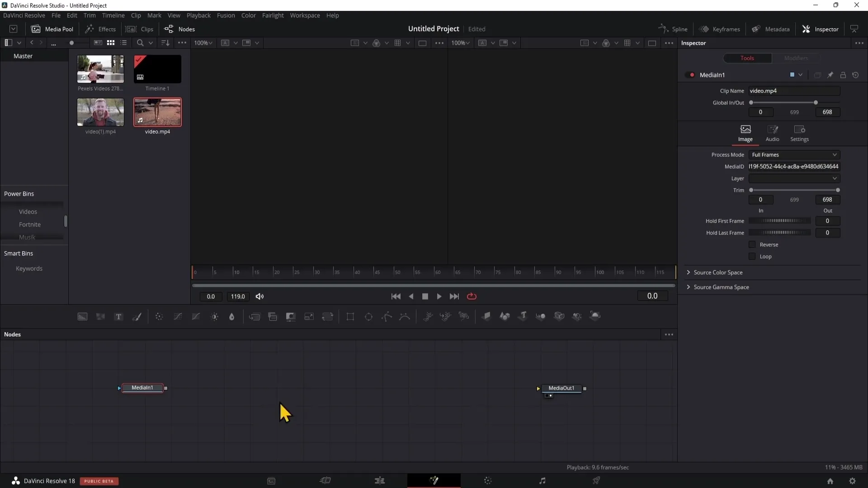Select the Fusion menu item
Screen dimensions: 868x488
pyautogui.click(x=225, y=15)
